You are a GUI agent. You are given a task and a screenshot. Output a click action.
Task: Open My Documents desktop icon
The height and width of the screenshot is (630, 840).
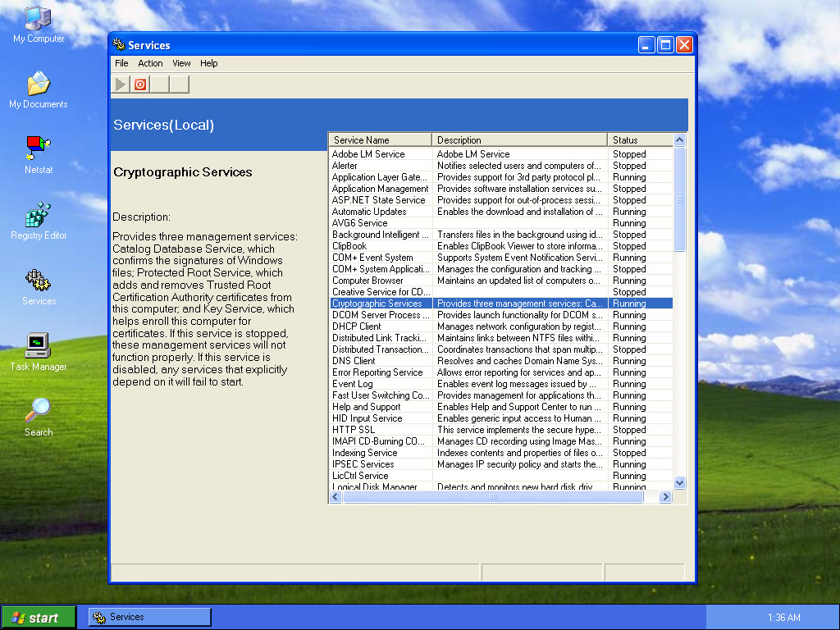39,90
